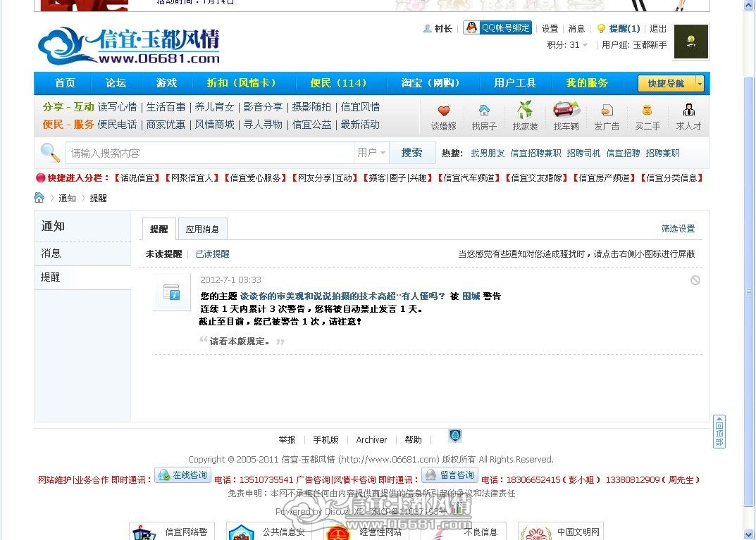Screen dimensions: 756x540
Task: Open the 设置 settings link
Action: 550,28
